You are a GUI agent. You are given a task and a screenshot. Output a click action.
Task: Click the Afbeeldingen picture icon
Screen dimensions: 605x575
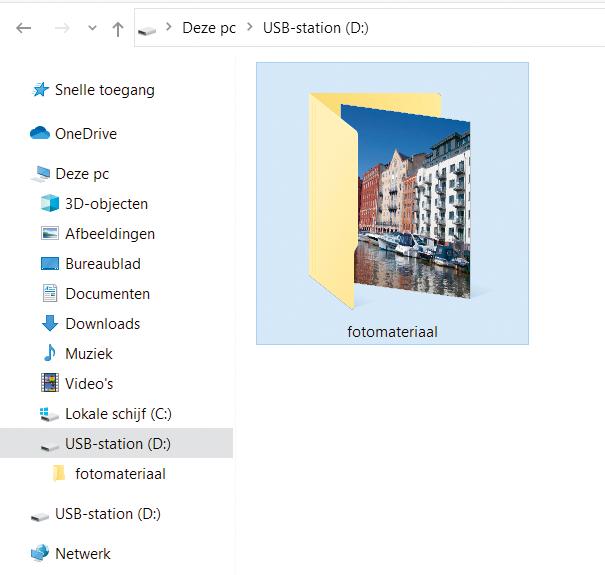point(50,233)
